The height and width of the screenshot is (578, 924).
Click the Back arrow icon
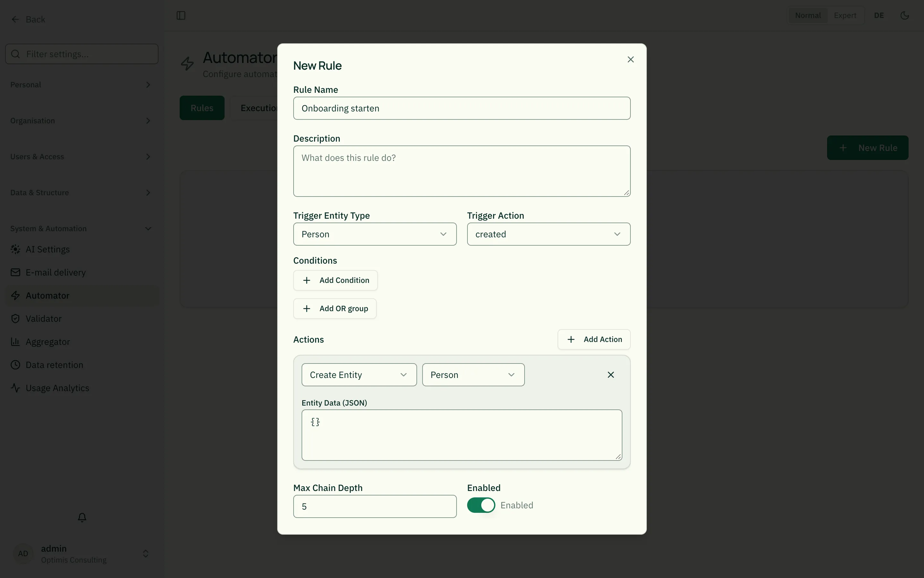click(x=15, y=20)
